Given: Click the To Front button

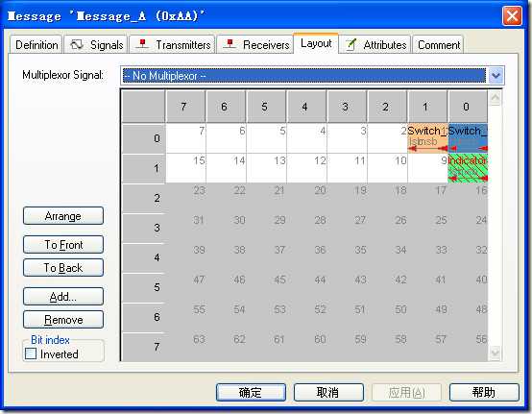Looking at the screenshot, I should [63, 244].
